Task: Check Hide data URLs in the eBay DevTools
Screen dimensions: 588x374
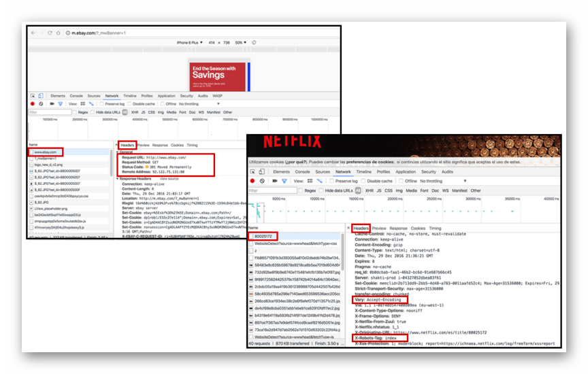Action: pos(93,112)
